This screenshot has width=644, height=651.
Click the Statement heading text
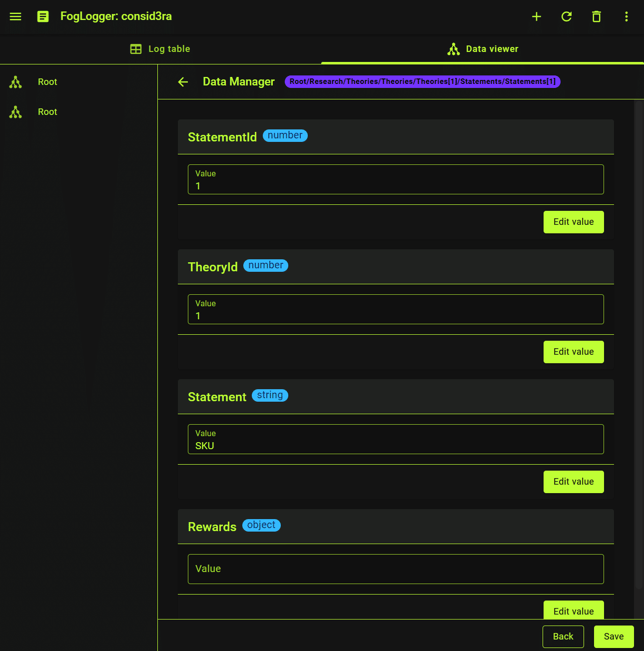[217, 397]
